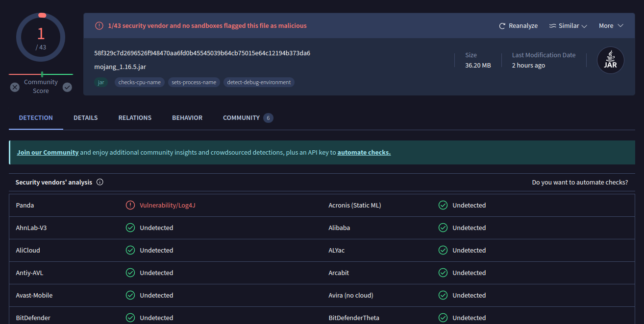Click the Join our Community link
The width and height of the screenshot is (644, 324).
48,152
